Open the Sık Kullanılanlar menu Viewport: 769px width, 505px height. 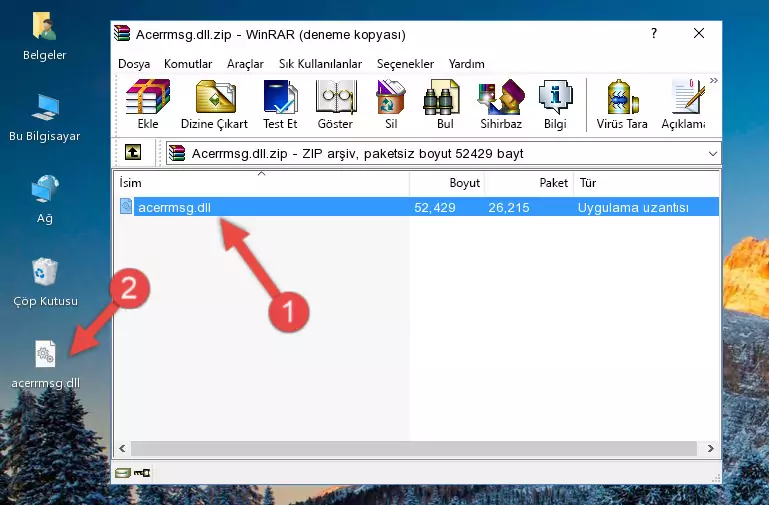(320, 64)
